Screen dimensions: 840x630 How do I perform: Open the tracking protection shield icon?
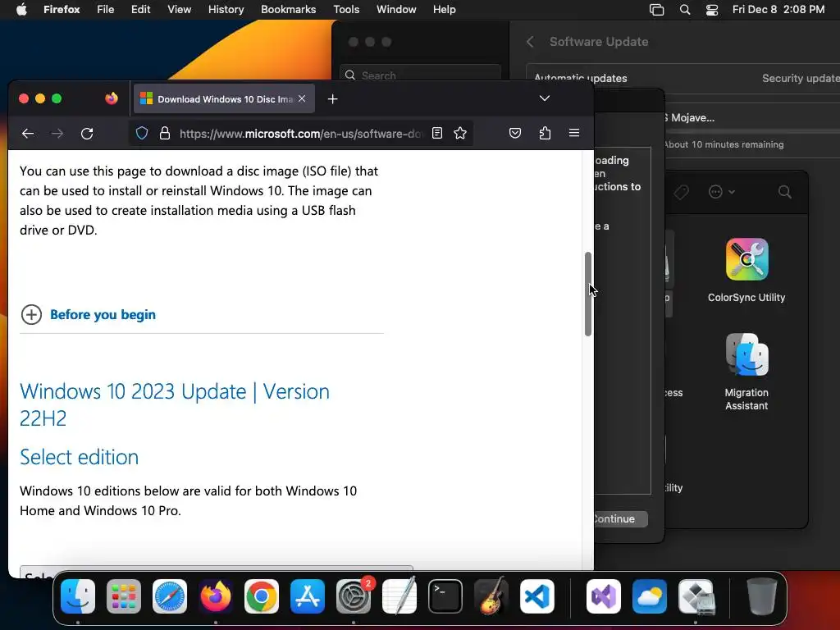point(142,134)
